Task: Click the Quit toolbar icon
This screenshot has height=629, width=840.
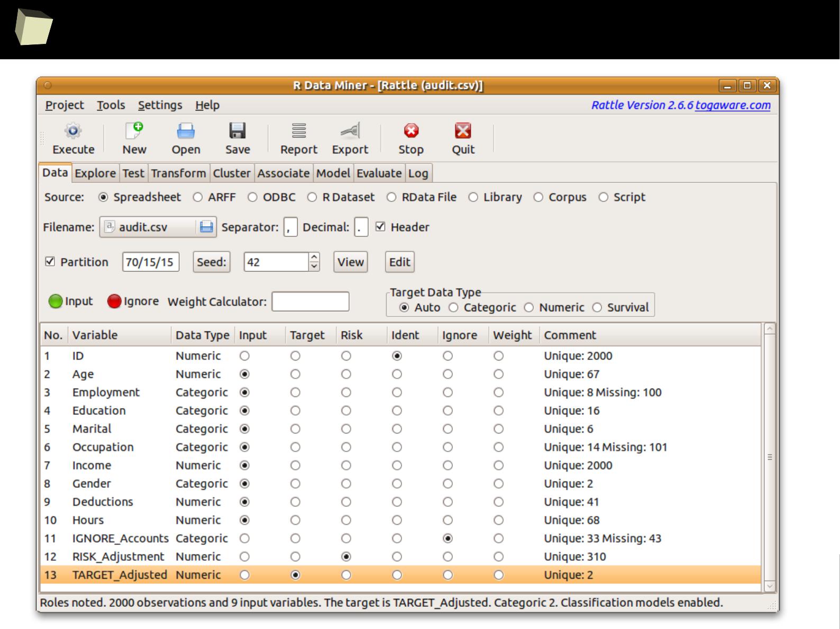Action: tap(463, 131)
